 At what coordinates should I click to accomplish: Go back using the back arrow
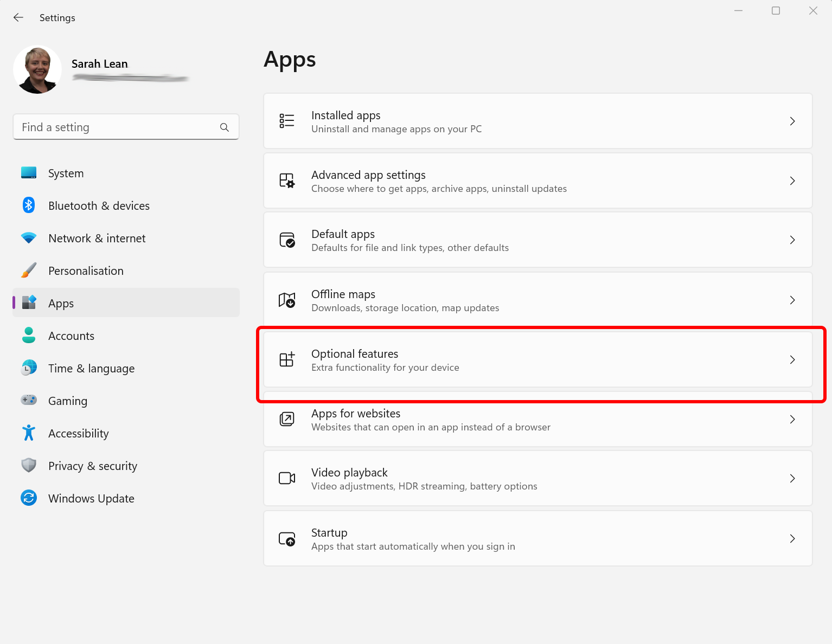click(18, 17)
